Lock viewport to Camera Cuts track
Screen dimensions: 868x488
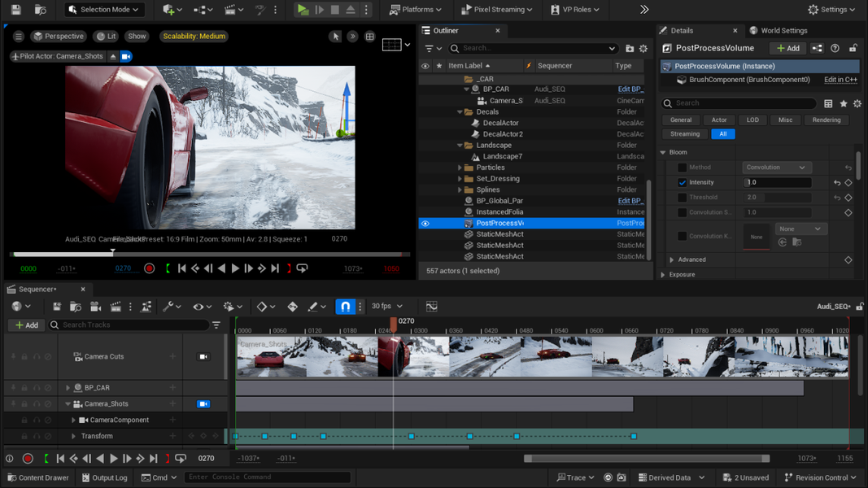pos(203,357)
